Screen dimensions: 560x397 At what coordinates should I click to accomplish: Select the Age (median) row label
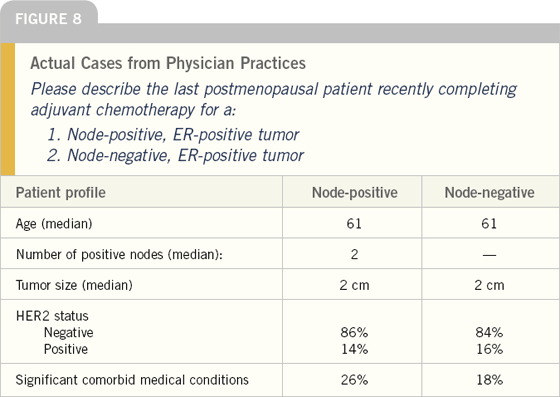click(x=54, y=224)
